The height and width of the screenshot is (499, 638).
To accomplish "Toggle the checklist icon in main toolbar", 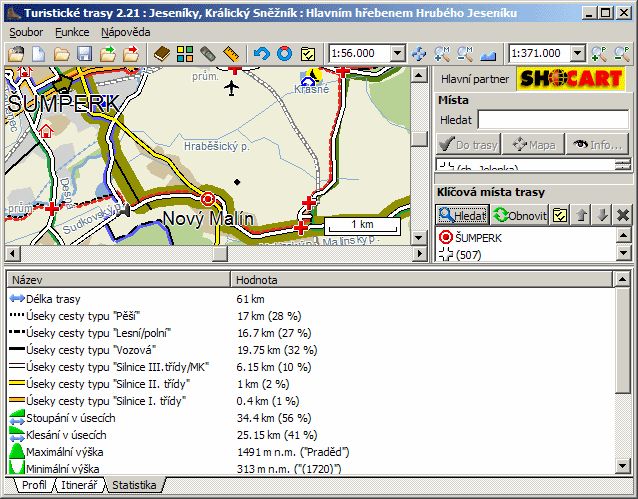I will click(x=309, y=53).
